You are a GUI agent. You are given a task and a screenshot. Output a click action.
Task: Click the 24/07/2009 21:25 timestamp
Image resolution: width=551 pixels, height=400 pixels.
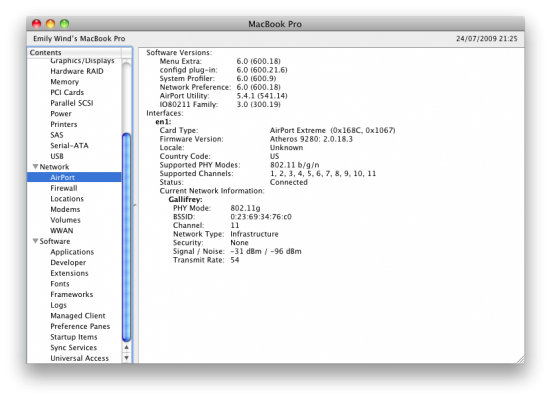pos(487,38)
